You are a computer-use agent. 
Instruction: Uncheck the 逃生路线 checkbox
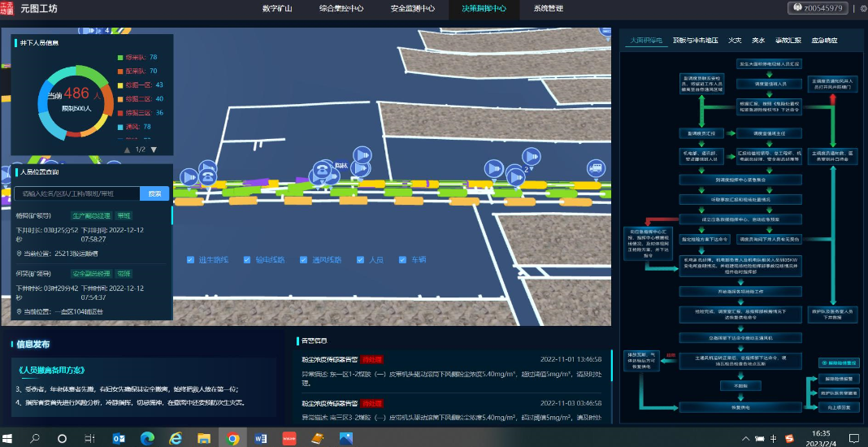(190, 261)
